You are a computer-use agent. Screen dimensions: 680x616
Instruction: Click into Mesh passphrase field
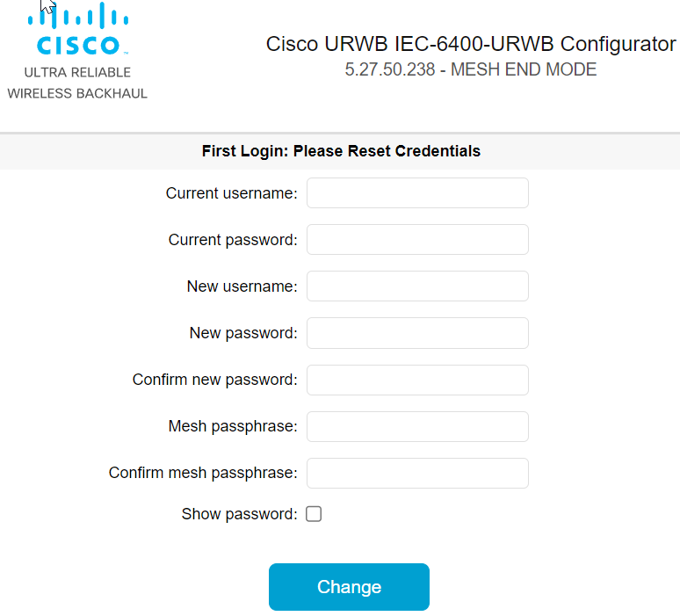[417, 426]
